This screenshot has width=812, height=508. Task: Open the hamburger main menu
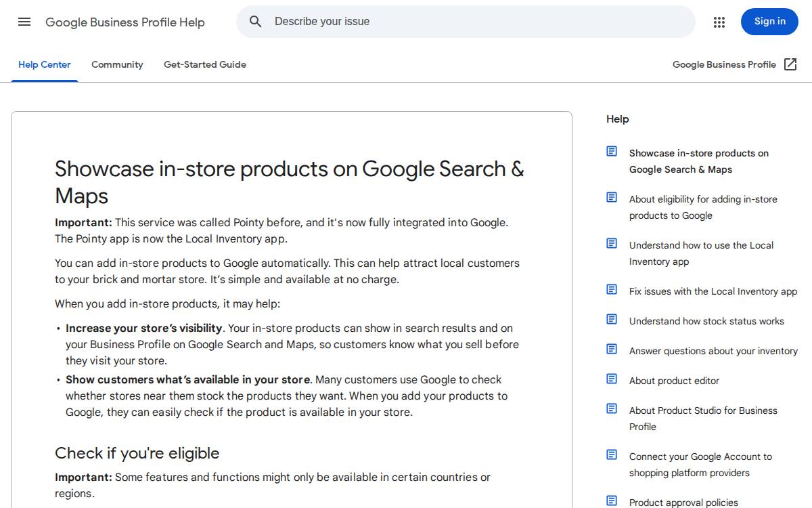(x=24, y=22)
